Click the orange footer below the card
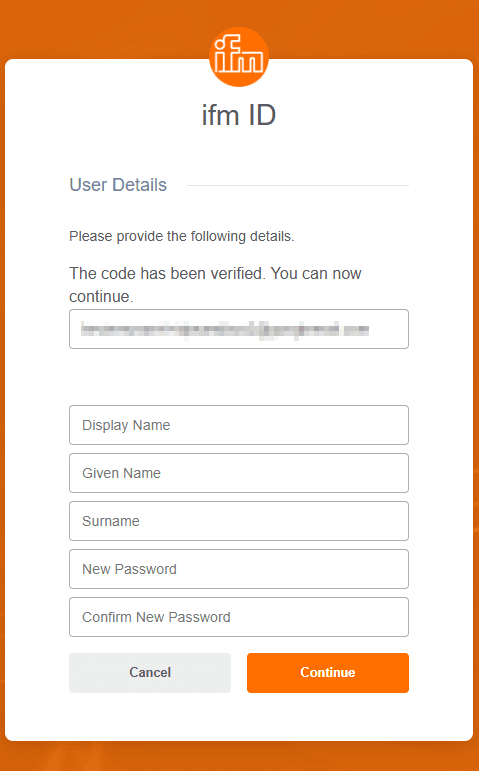 click(x=239, y=757)
